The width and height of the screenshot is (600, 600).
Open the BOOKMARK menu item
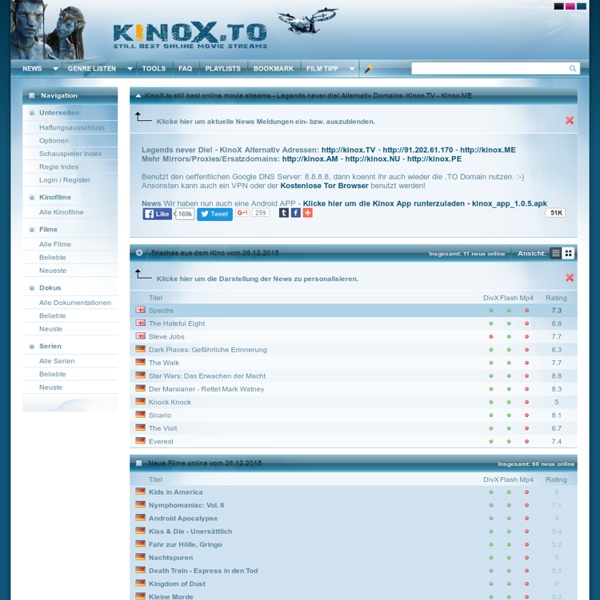pos(273,69)
